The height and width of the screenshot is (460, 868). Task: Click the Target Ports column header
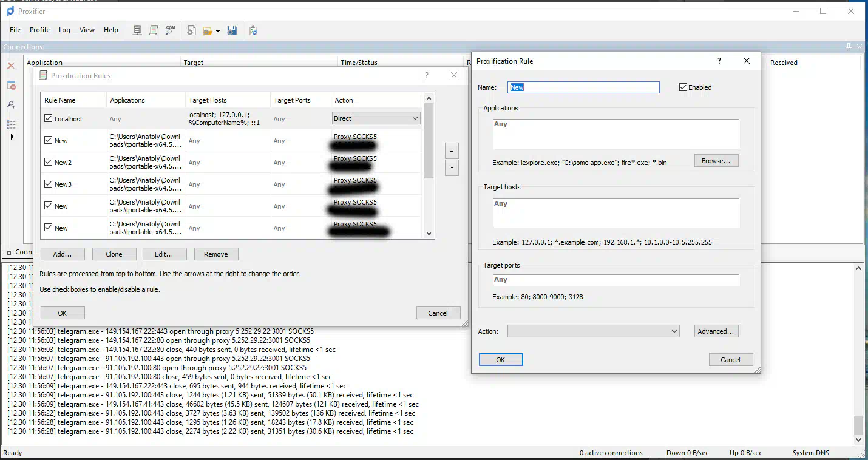(300, 100)
